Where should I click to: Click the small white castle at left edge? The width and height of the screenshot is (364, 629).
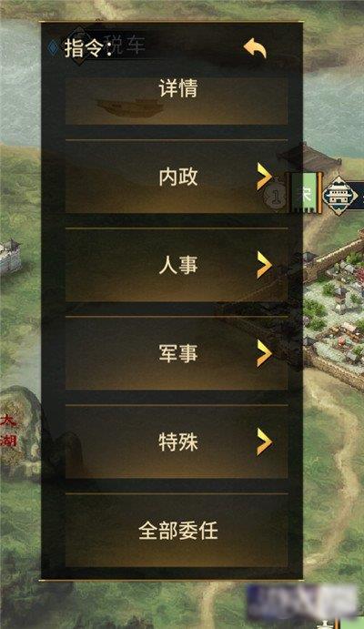[x=10, y=256]
